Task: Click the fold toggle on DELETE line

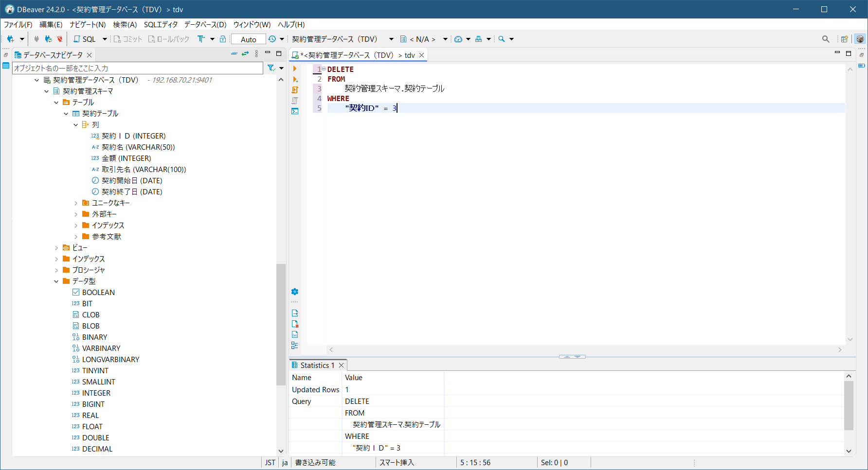Action: 324,69
